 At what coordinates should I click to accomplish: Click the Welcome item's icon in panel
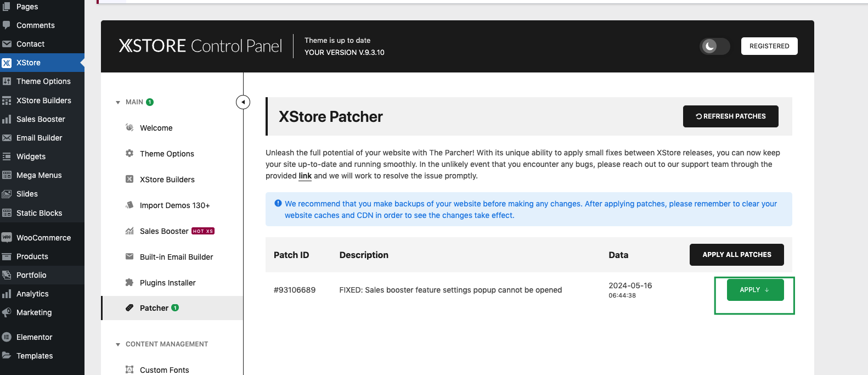pos(129,127)
